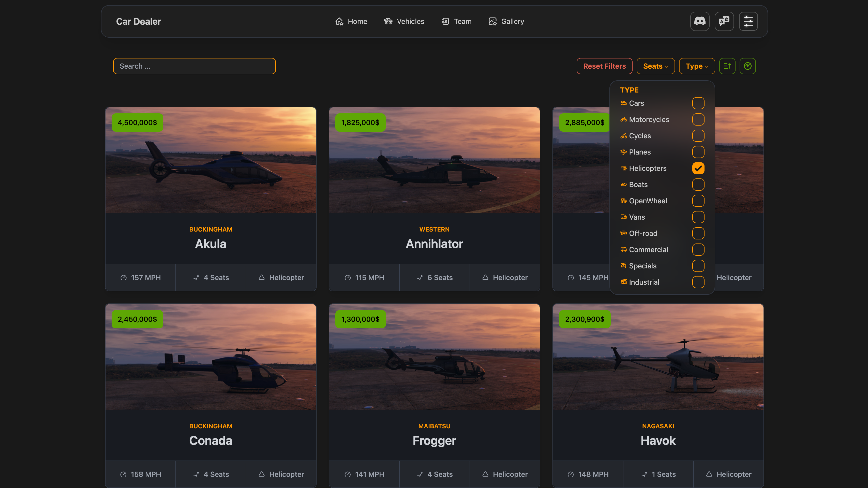
Task: Click the Discord icon button
Action: click(x=699, y=21)
